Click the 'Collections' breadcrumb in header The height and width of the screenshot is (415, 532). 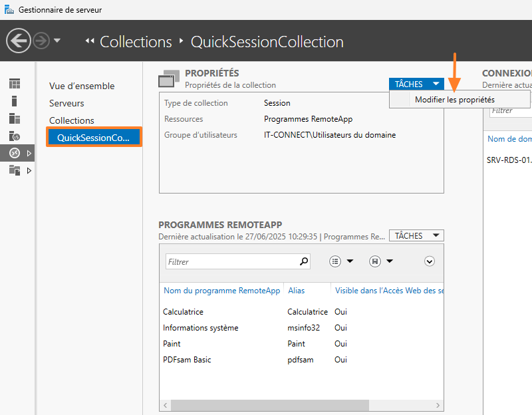136,42
